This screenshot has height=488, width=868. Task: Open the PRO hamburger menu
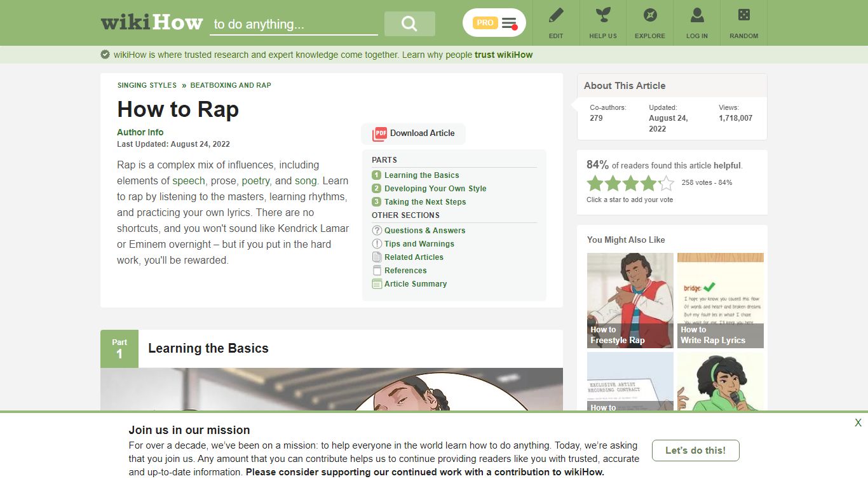[494, 23]
